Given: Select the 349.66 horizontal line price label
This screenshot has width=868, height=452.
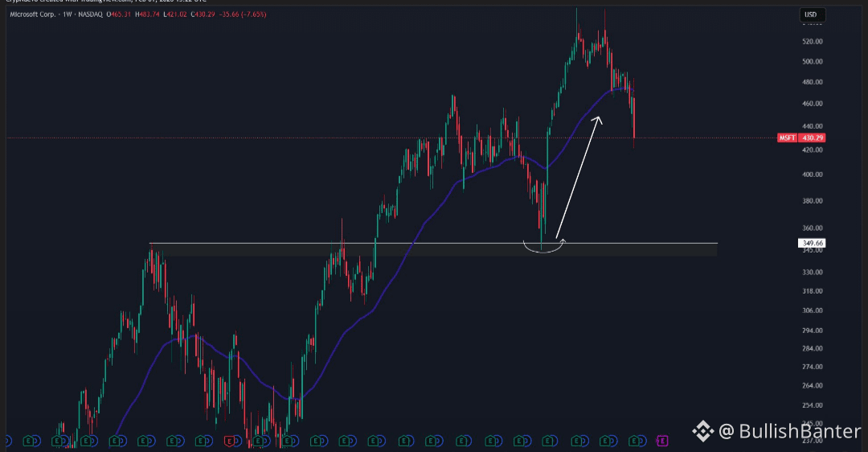Looking at the screenshot, I should [x=812, y=243].
